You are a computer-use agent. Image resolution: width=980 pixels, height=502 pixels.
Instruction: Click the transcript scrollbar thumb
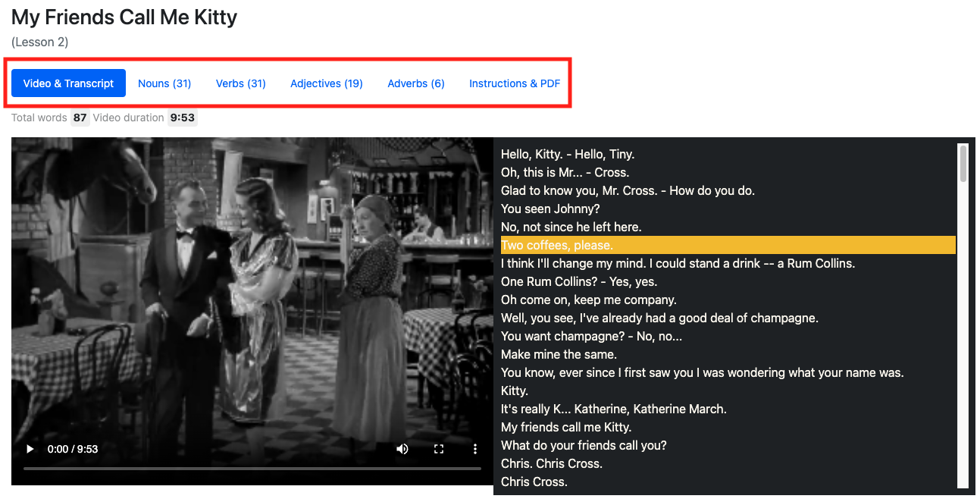[x=963, y=164]
